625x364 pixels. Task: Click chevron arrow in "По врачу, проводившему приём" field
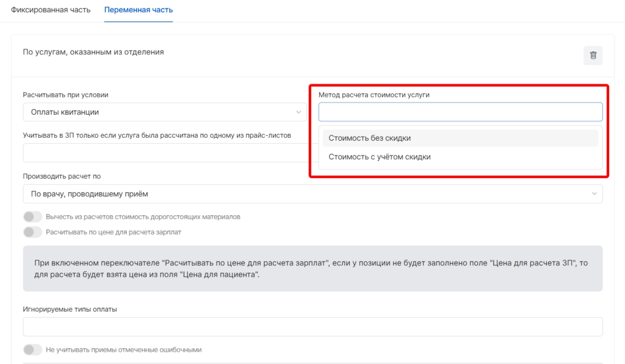pos(594,194)
